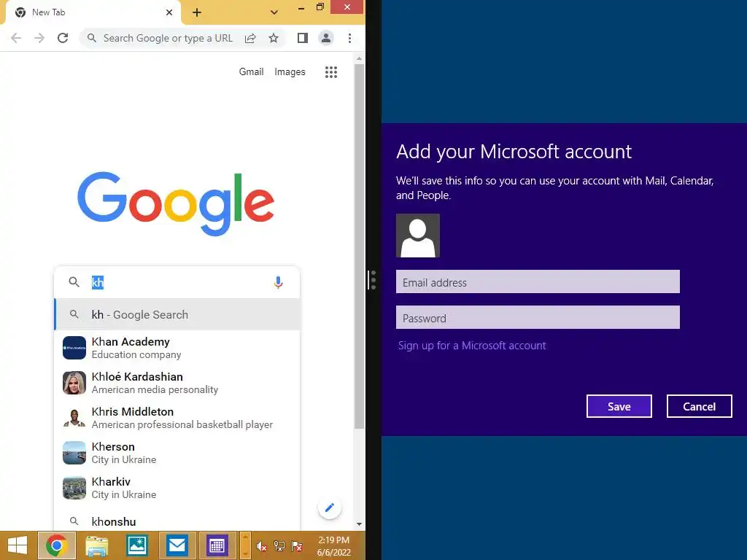This screenshot has height=560, width=747.
Task: Click the taskbar clock showing 2:19 PM
Action: coord(333,546)
